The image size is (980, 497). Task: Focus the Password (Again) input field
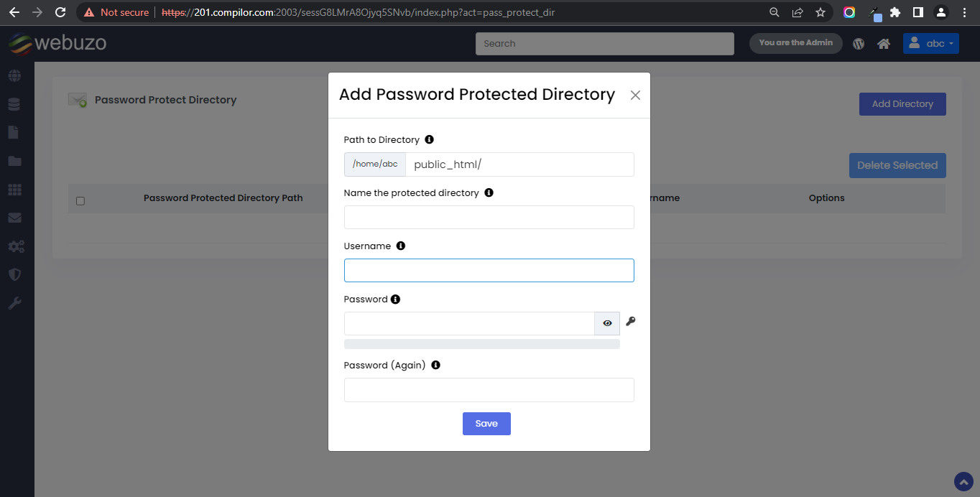[489, 390]
